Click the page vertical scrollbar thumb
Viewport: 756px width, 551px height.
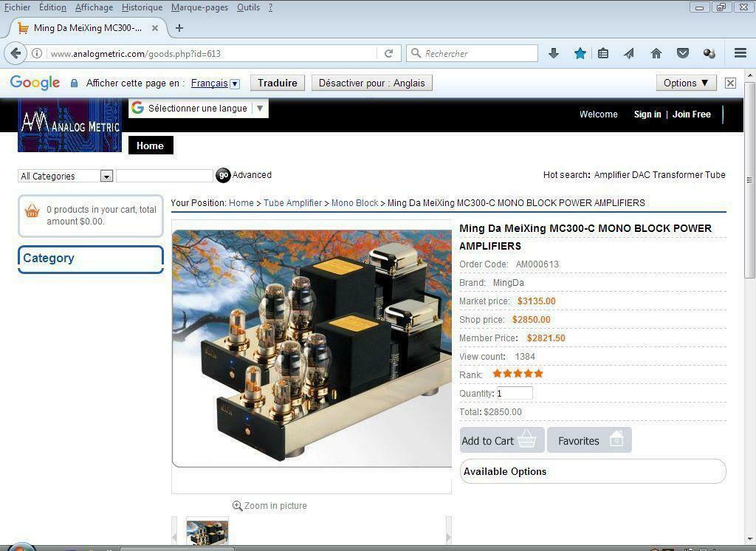749,179
